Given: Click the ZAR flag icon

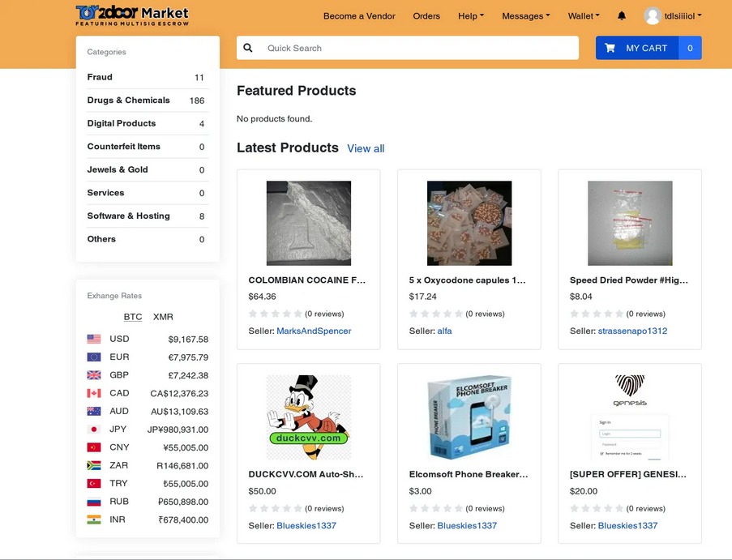Looking at the screenshot, I should 95,466.
